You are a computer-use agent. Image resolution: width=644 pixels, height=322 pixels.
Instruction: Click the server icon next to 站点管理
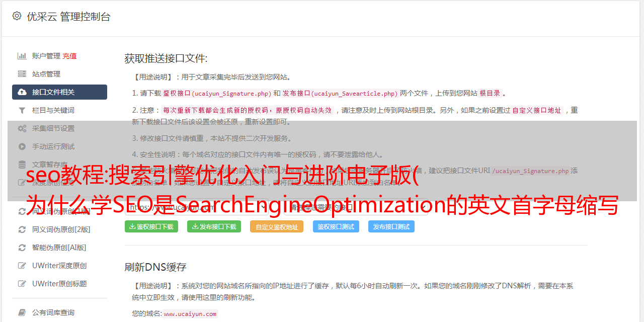tap(22, 74)
